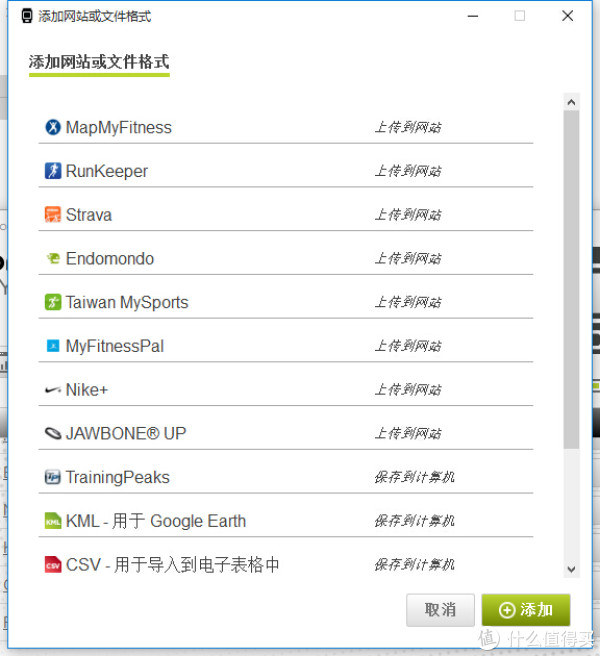Click the watch icon in title bar

coord(27,16)
